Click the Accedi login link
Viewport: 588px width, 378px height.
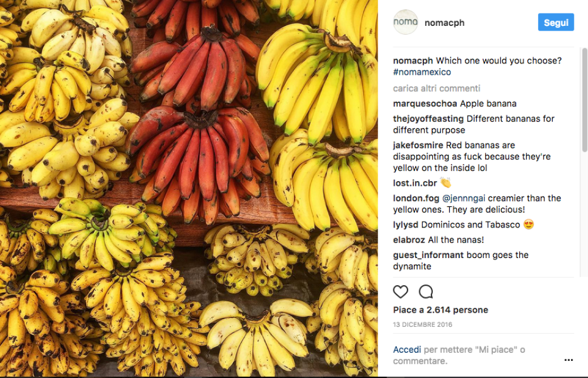click(x=407, y=350)
